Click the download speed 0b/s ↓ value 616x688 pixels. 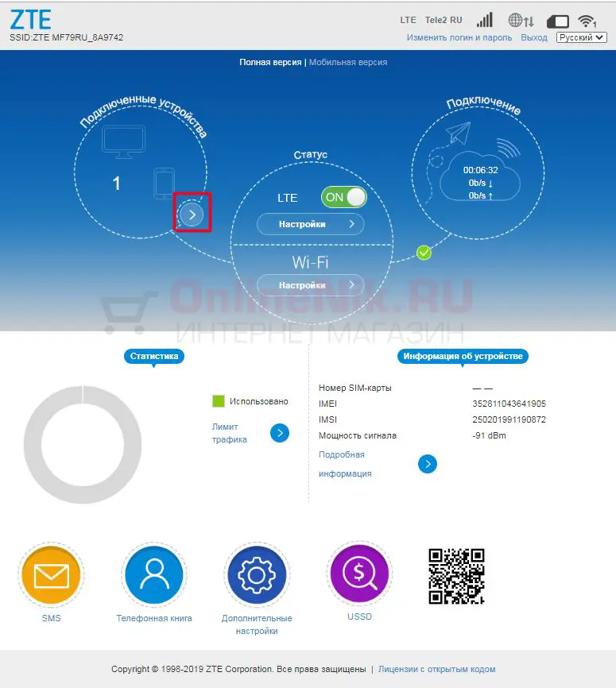(x=480, y=183)
